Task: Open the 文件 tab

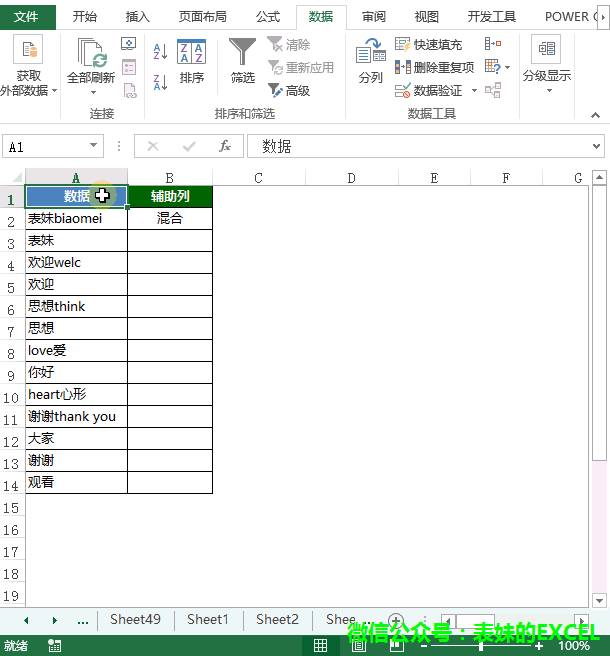Action: pyautogui.click(x=27, y=17)
